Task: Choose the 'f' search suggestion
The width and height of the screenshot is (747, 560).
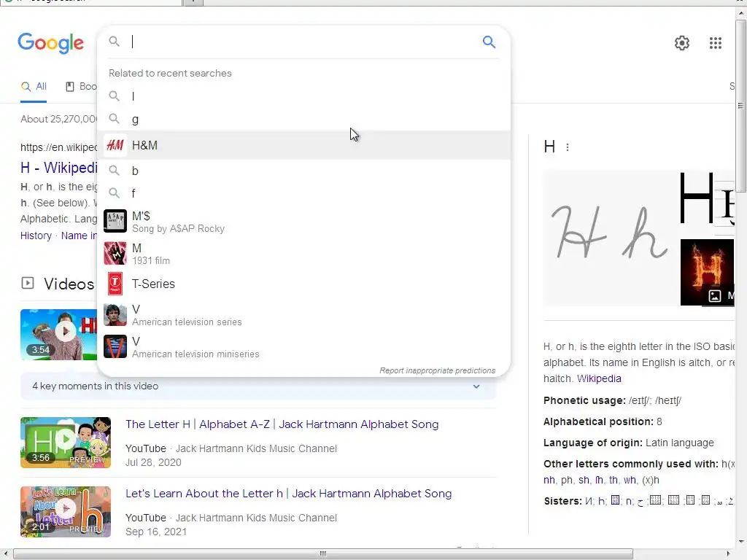Action: (303, 193)
